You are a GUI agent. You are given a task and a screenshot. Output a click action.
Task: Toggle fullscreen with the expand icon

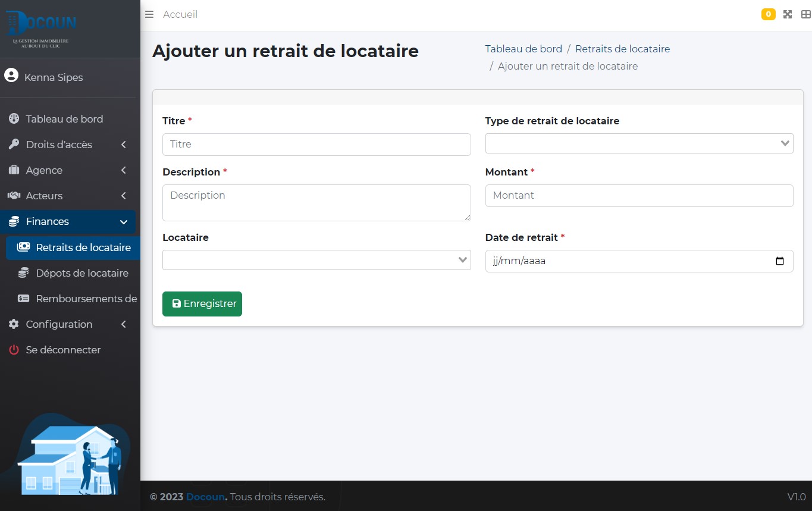pos(788,14)
